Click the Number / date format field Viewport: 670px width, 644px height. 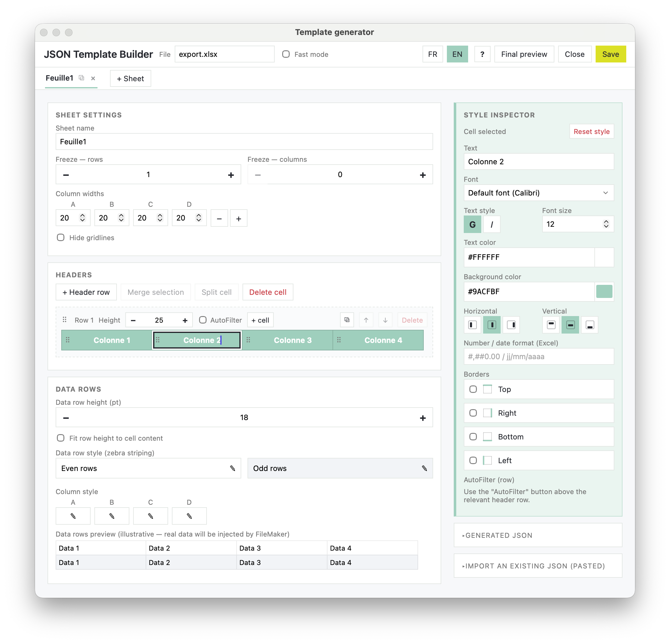click(539, 356)
